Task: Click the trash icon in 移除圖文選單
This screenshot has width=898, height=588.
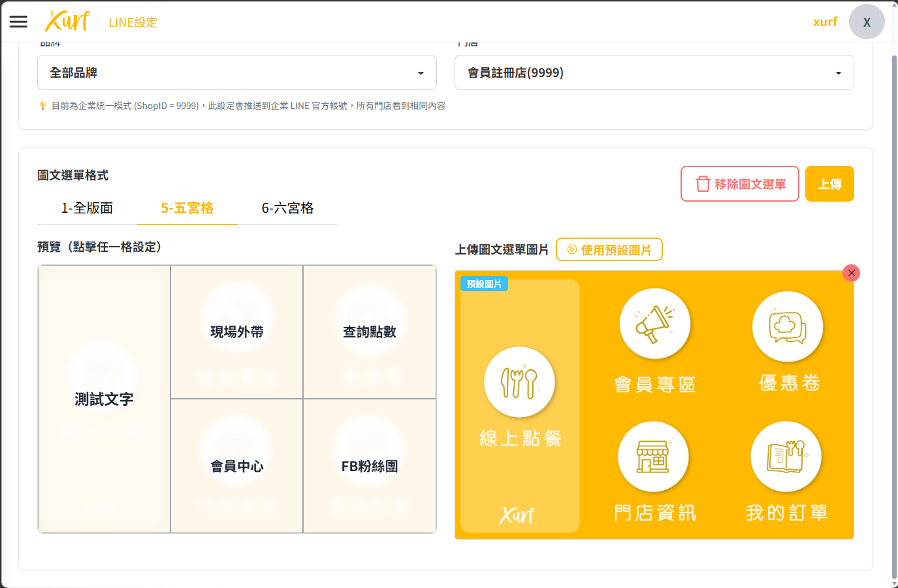Action: [x=703, y=184]
